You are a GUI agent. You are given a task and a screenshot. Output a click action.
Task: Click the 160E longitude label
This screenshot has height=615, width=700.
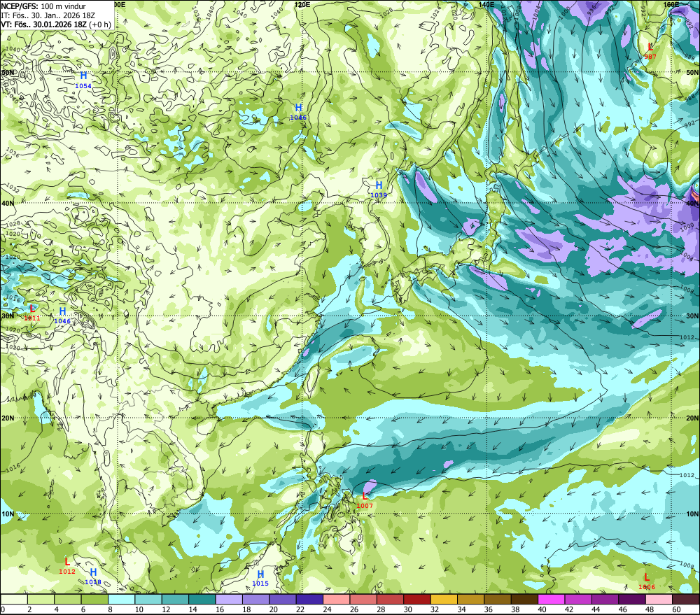(x=671, y=4)
